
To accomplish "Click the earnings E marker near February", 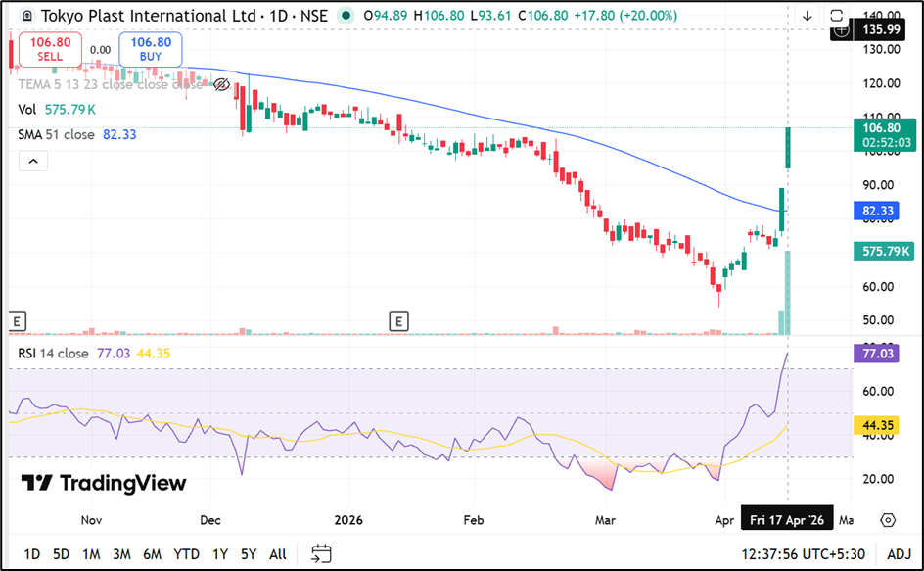I will coord(397,320).
